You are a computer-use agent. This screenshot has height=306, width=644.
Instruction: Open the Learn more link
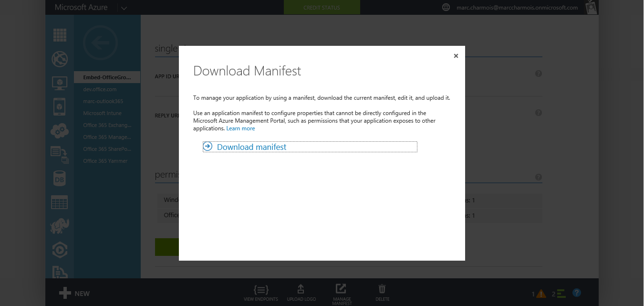(240, 128)
